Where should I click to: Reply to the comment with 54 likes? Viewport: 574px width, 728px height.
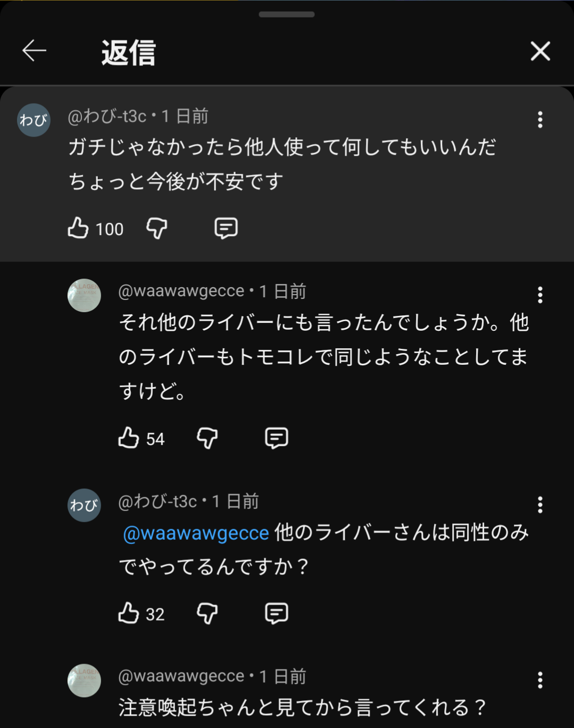click(x=276, y=438)
